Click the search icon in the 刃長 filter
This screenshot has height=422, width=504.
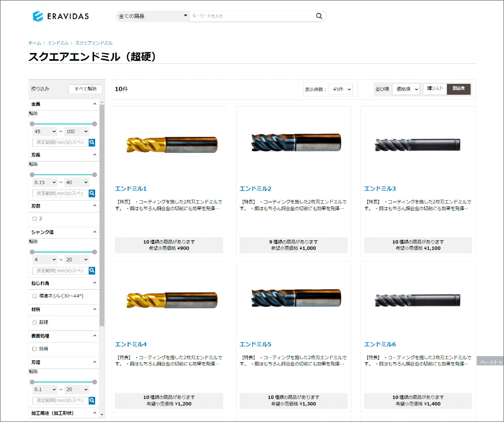tap(92, 193)
